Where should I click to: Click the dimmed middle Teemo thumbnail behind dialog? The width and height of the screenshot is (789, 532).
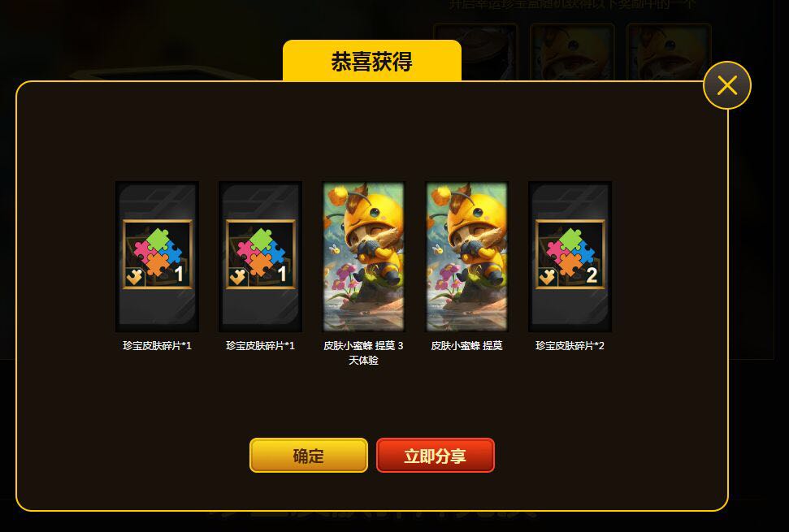(572, 51)
